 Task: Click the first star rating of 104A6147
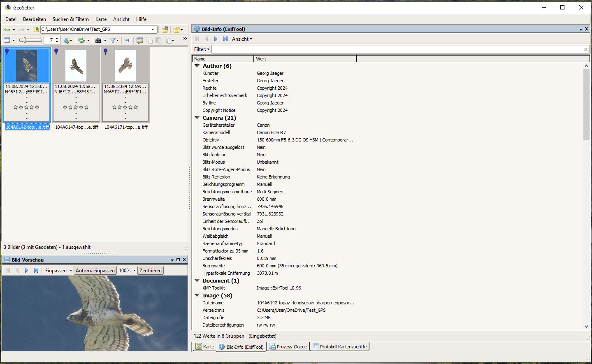point(65,107)
